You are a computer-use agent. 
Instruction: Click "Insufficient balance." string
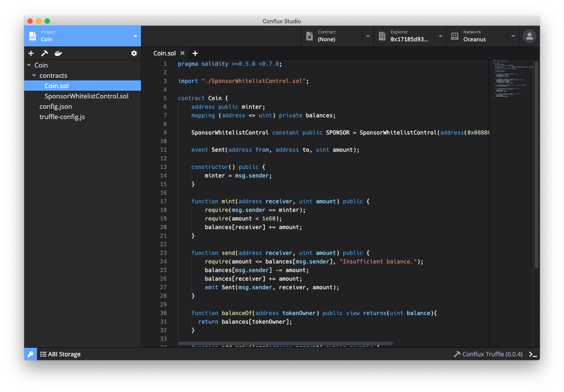tap(378, 261)
